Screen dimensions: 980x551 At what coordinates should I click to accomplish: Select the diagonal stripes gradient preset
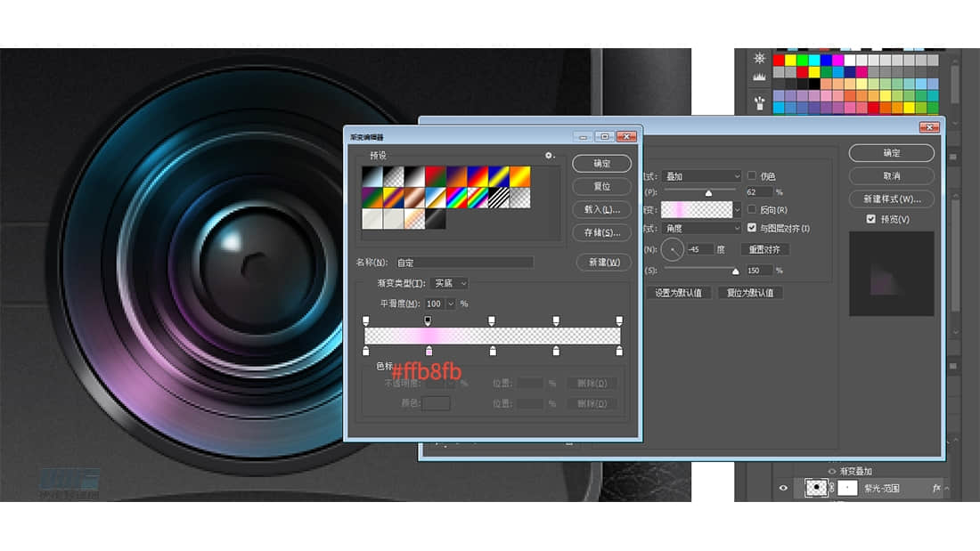499,198
